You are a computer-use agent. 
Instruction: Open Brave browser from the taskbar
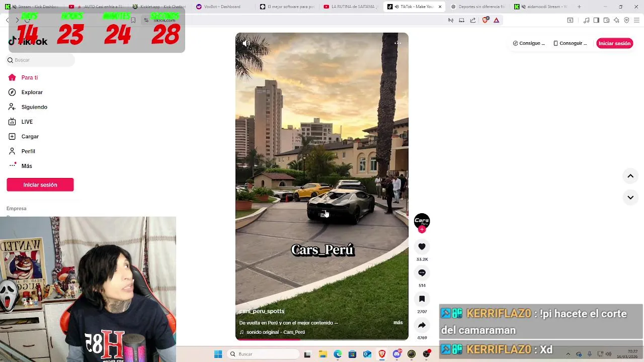click(x=382, y=354)
